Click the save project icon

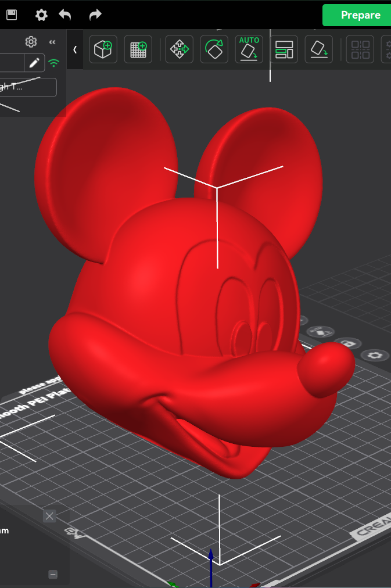point(12,15)
